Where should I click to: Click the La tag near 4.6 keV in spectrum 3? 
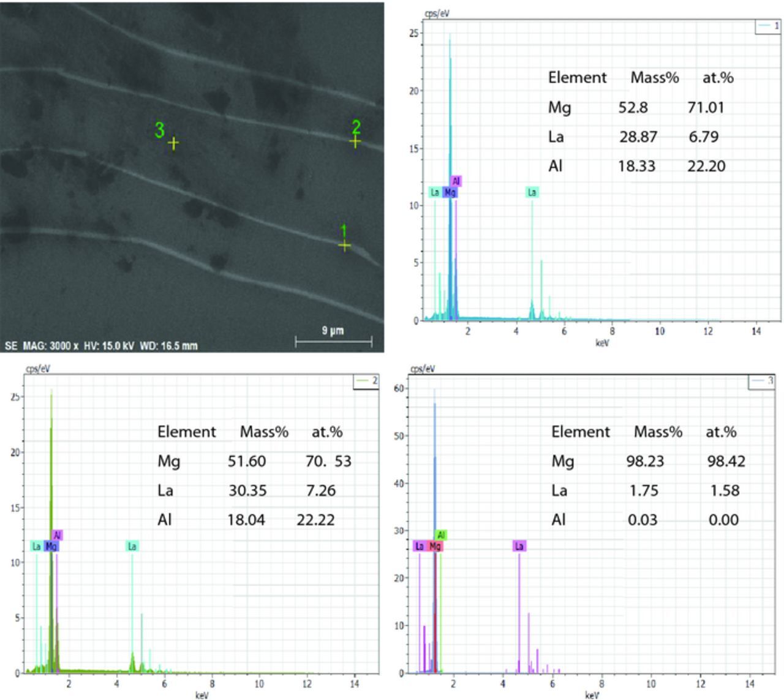tap(519, 546)
